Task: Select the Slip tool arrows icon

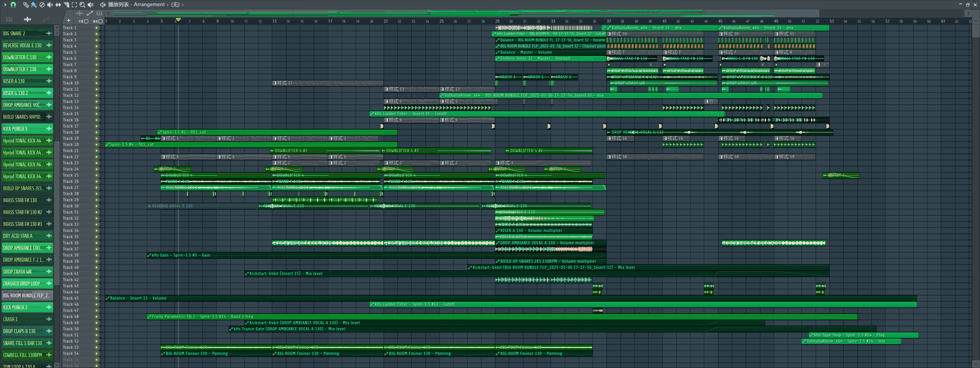Action: click(x=58, y=5)
